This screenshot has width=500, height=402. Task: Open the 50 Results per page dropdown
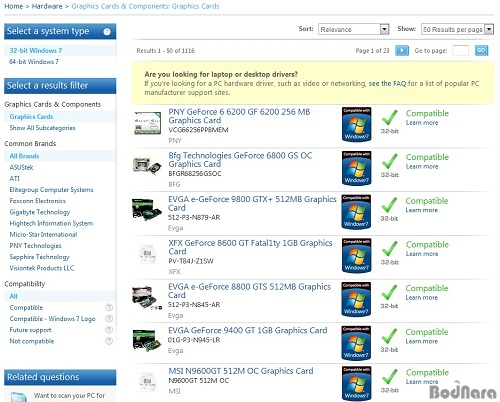457,29
